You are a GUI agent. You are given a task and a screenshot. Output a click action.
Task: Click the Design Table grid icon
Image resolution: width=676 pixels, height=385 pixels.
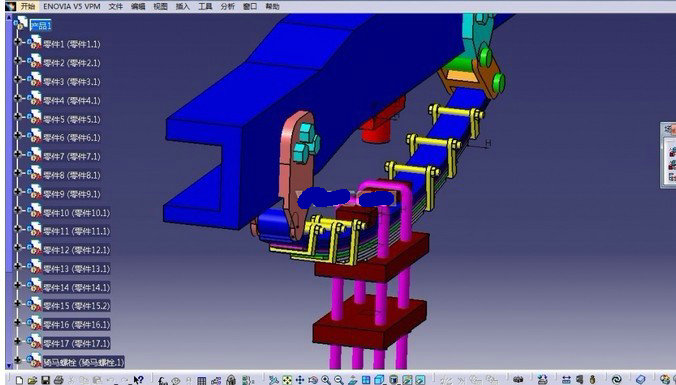click(201, 381)
